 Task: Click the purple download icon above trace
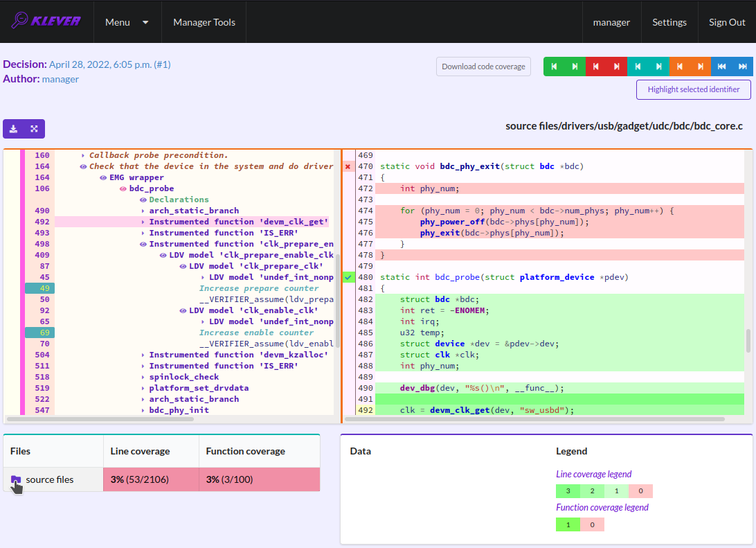pyautogui.click(x=14, y=129)
